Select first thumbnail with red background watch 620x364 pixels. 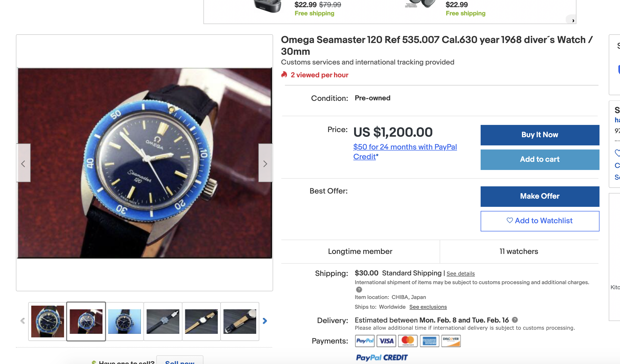click(48, 321)
